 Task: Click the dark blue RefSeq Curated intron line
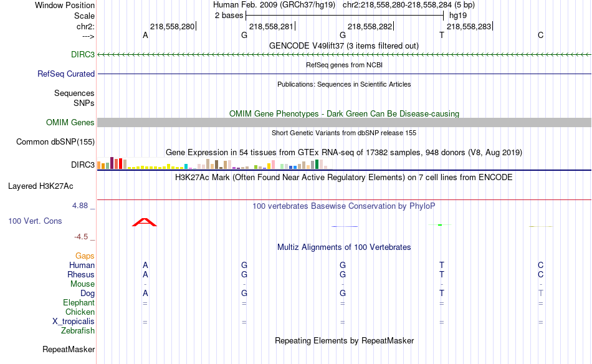pyautogui.click(x=345, y=74)
